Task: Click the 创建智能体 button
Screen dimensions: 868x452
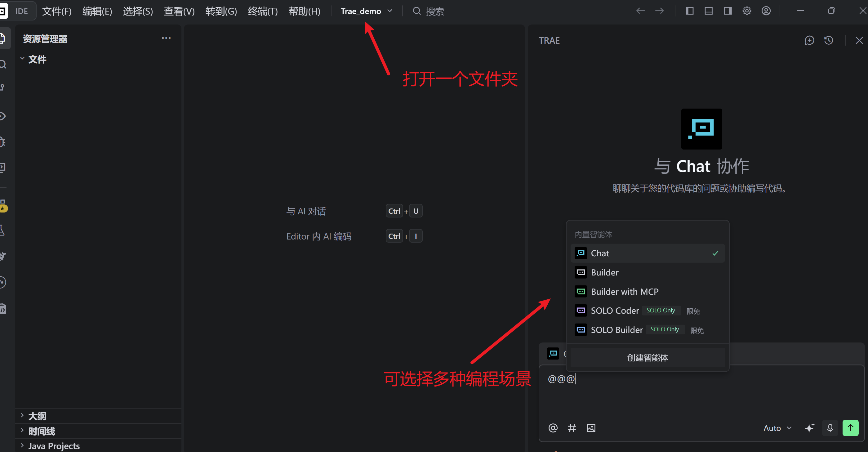Action: point(647,358)
